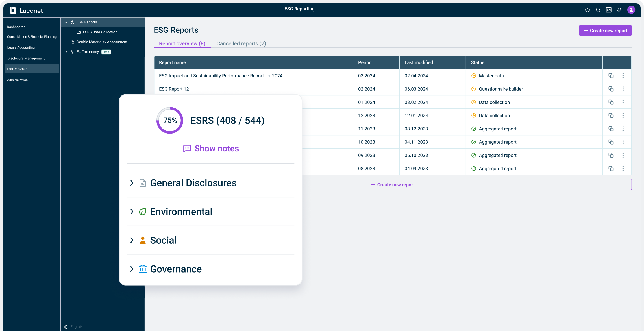Open the help icon in top bar
This screenshot has width=644, height=331.
(588, 10)
